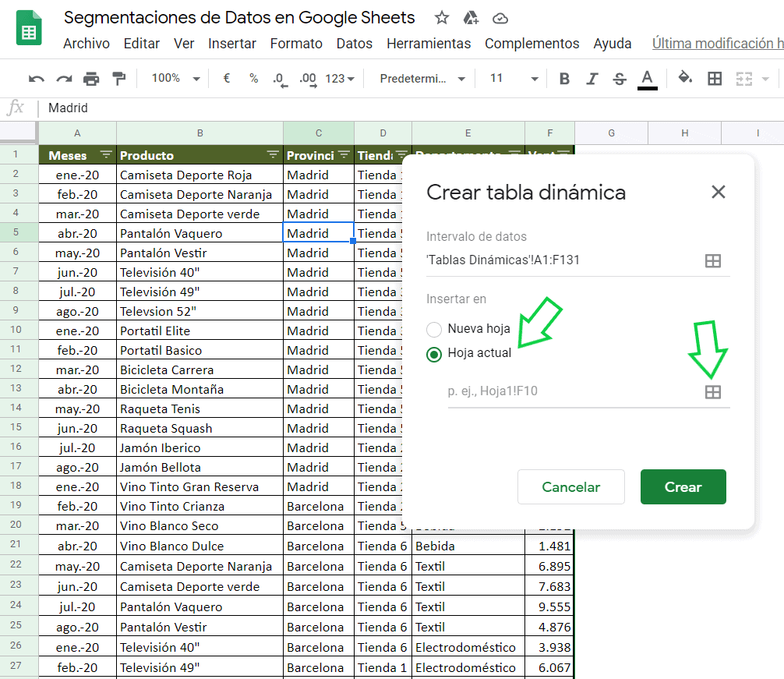Open the font size 11 dropdown
The height and width of the screenshot is (679, 784).
(x=514, y=79)
